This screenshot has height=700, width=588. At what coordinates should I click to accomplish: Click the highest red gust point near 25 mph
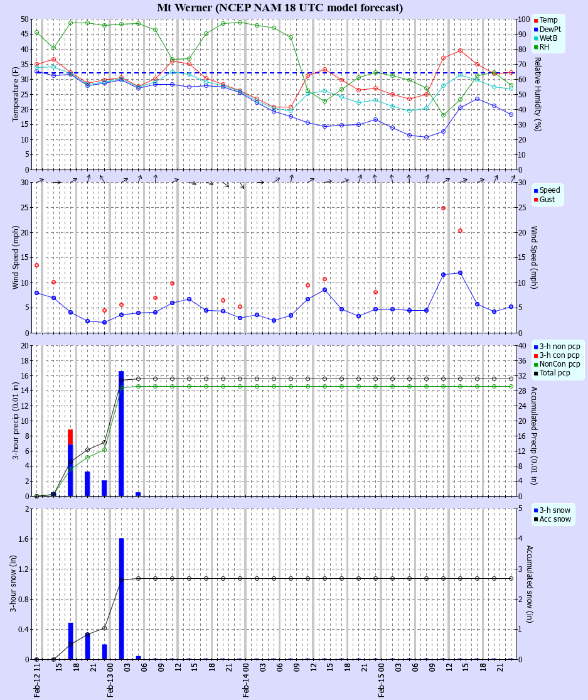tap(443, 208)
